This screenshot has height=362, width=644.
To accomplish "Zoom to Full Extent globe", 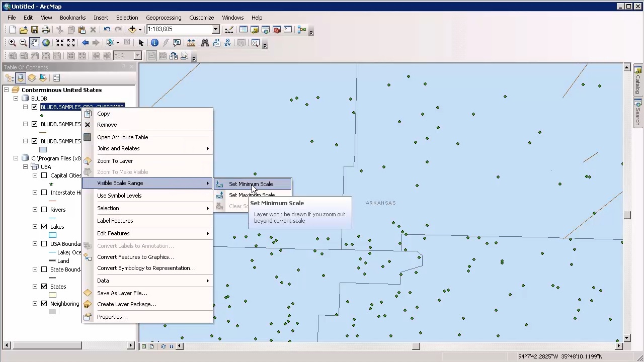I will click(46, 43).
